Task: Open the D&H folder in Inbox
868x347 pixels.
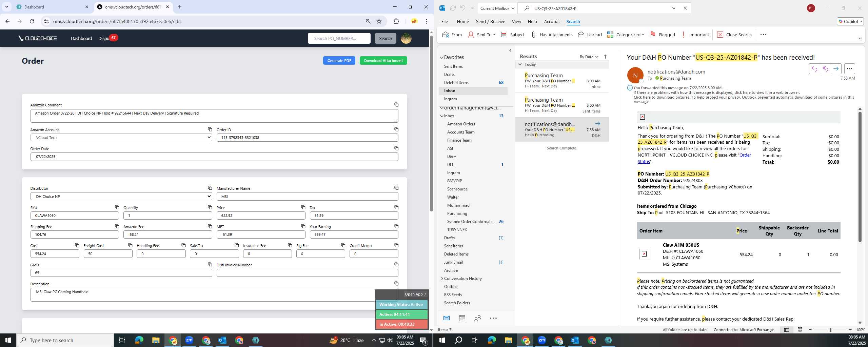Action: tap(452, 157)
